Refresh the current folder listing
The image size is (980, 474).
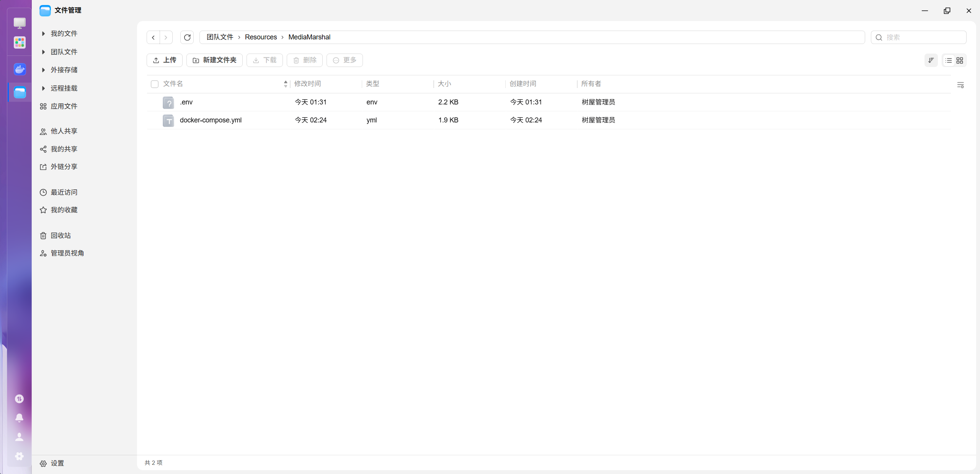(x=187, y=37)
